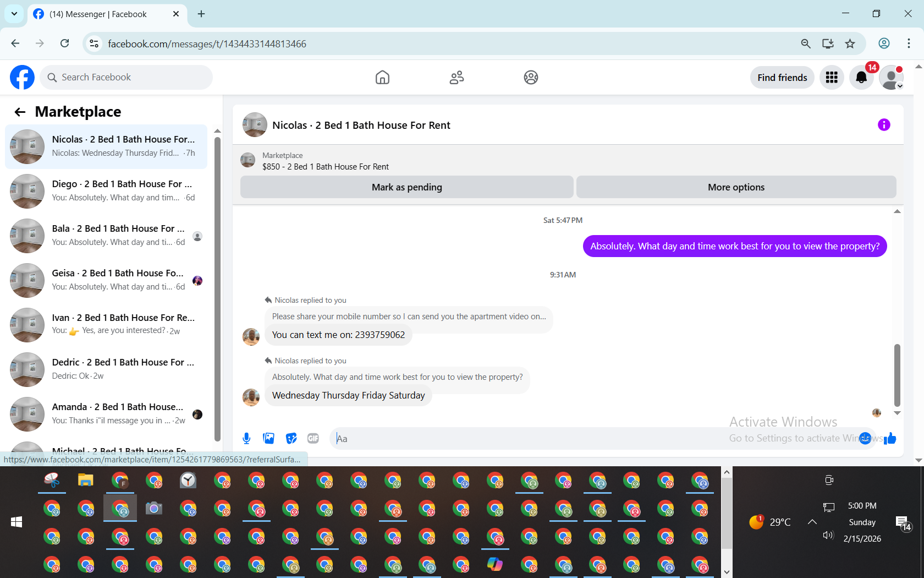Open the Facebook menu grid icon

(832, 78)
